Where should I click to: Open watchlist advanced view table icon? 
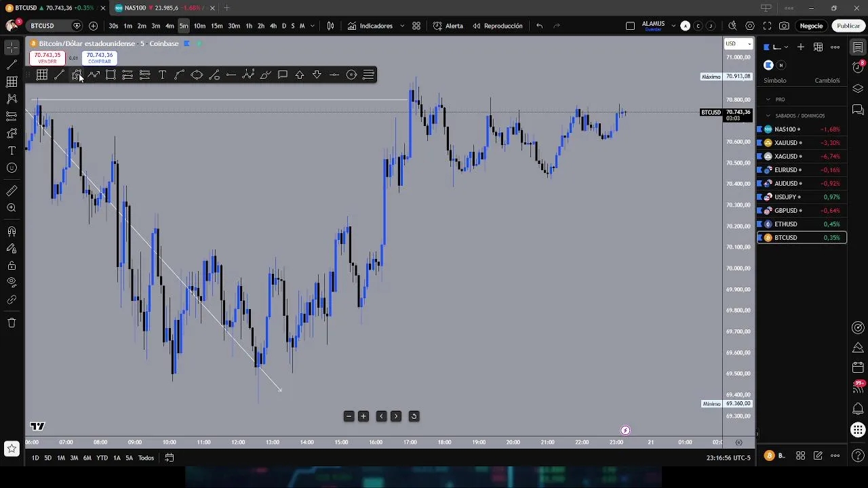tap(818, 47)
